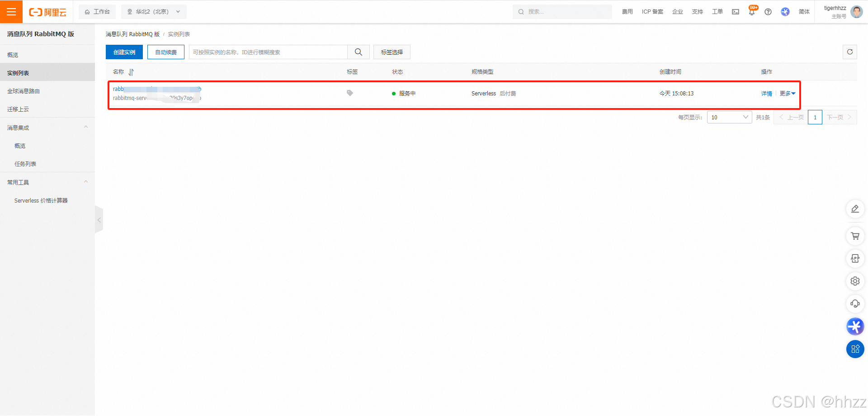Image resolution: width=868 pixels, height=416 pixels.
Task: Expand the 更多 actions dropdown
Action: click(x=788, y=94)
